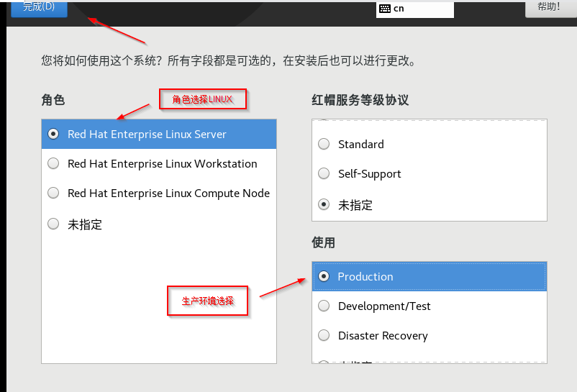Select Red Hat Enterprise Linux Server role
Screen dimensions: 577x392
[159, 135]
